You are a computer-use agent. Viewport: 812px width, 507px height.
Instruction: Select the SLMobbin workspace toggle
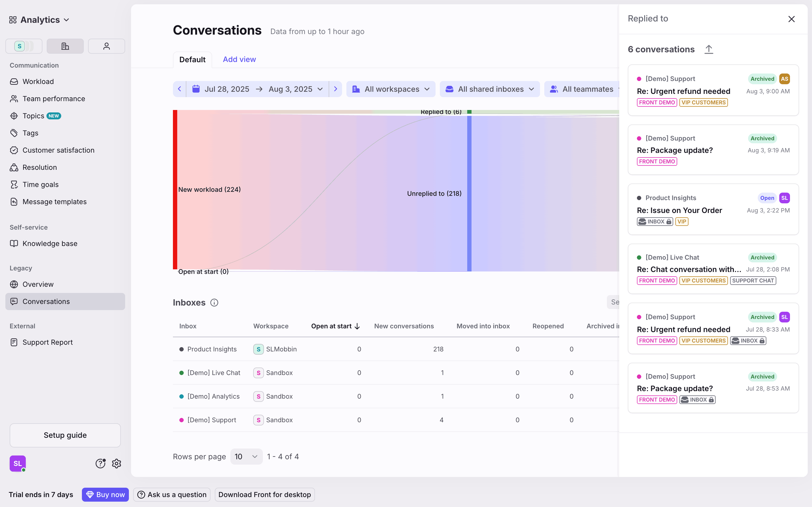click(24, 46)
